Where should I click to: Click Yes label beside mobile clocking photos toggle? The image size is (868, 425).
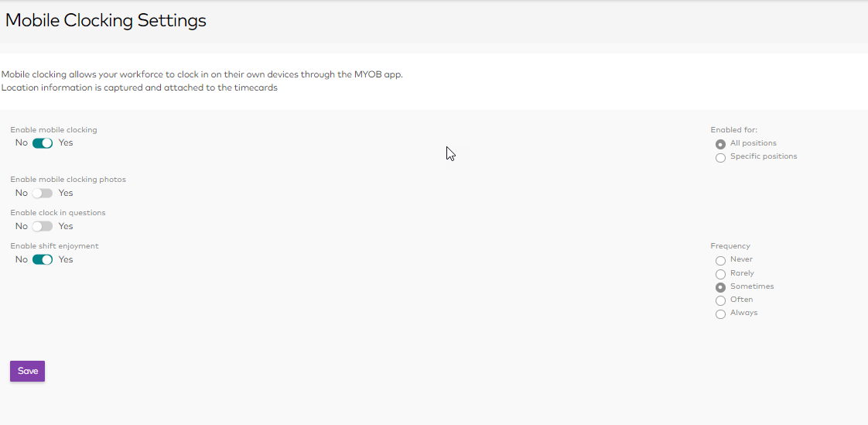66,194
